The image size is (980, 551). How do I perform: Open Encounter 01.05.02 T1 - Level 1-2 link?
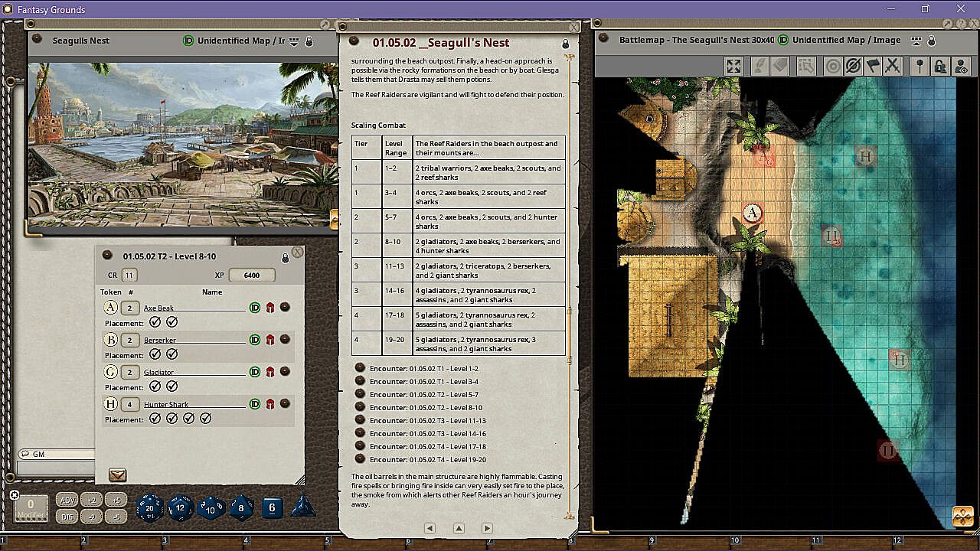(x=360, y=368)
